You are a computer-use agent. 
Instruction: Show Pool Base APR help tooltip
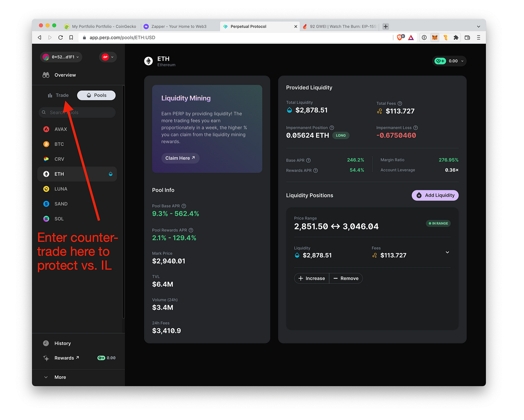(x=184, y=206)
